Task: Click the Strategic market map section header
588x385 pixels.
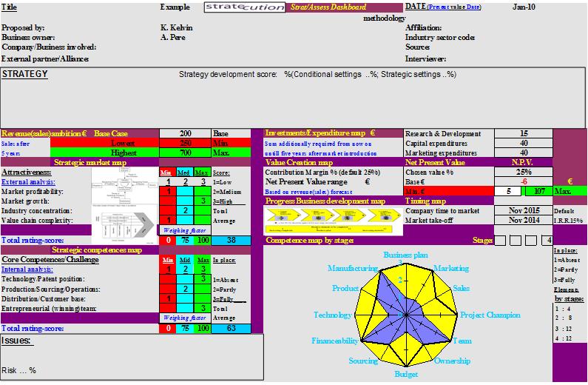Action: [89, 162]
